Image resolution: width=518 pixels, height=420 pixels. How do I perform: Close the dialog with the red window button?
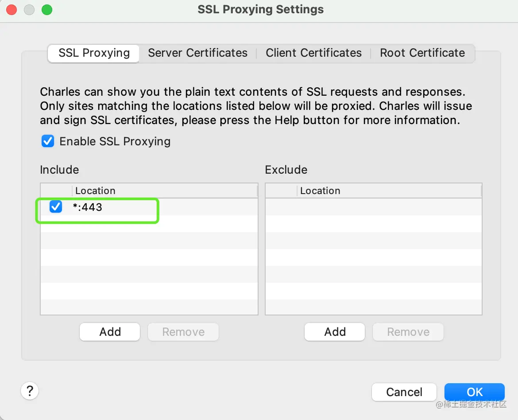point(12,10)
